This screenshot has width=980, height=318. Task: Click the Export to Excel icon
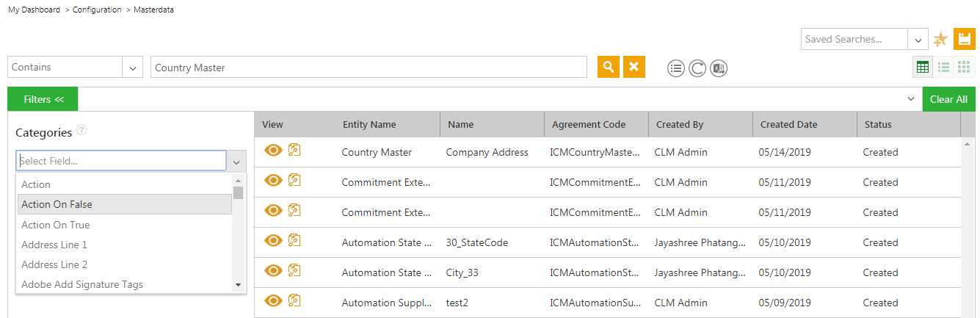[719, 68]
